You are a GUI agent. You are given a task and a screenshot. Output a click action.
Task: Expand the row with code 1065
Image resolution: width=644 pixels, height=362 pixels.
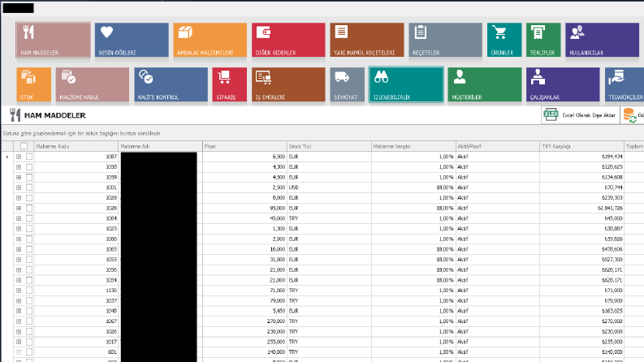click(19, 249)
